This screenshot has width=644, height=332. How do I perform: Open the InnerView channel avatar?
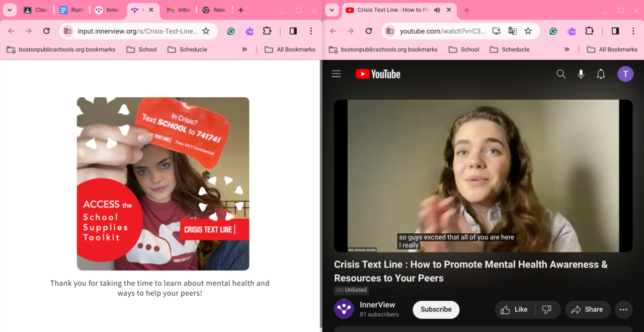pyautogui.click(x=344, y=309)
